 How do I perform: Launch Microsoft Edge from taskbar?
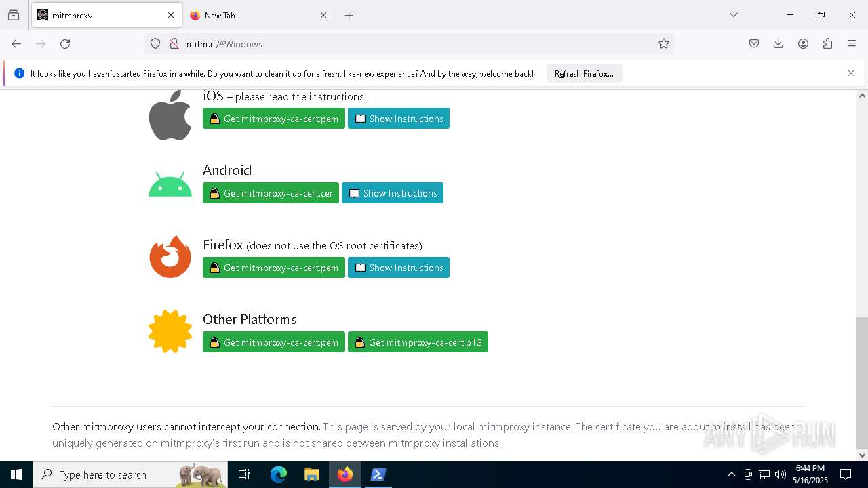(x=279, y=474)
